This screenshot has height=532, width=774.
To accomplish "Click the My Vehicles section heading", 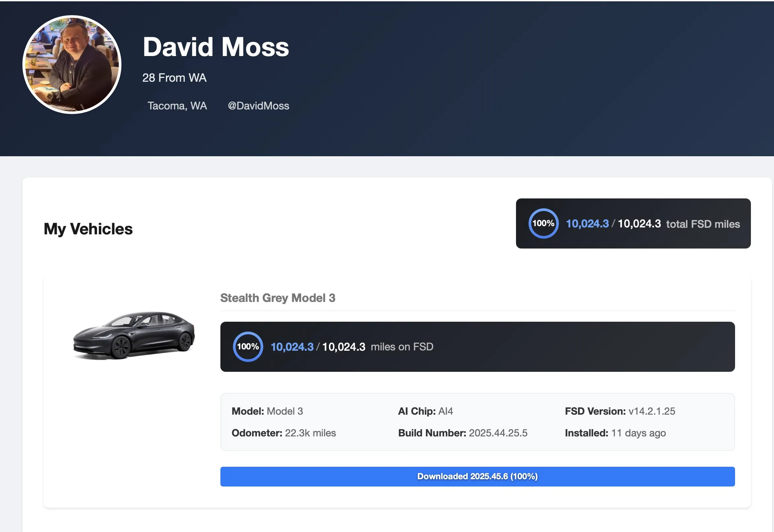I will click(88, 229).
